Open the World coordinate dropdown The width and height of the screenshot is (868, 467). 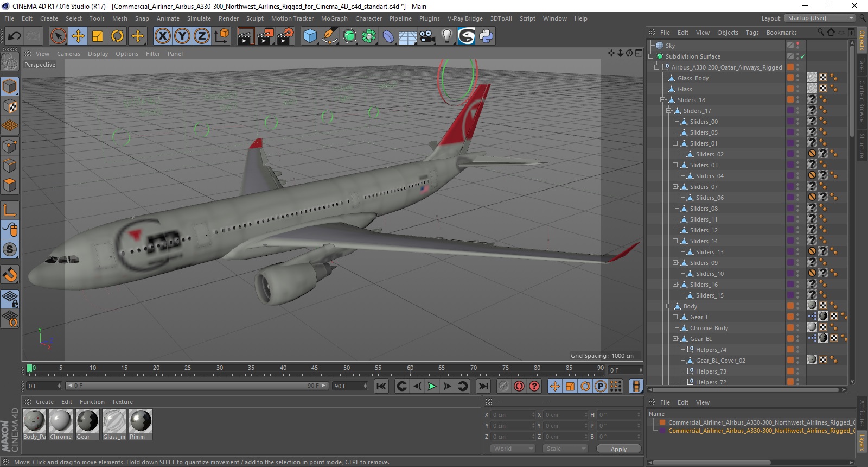pos(513,449)
